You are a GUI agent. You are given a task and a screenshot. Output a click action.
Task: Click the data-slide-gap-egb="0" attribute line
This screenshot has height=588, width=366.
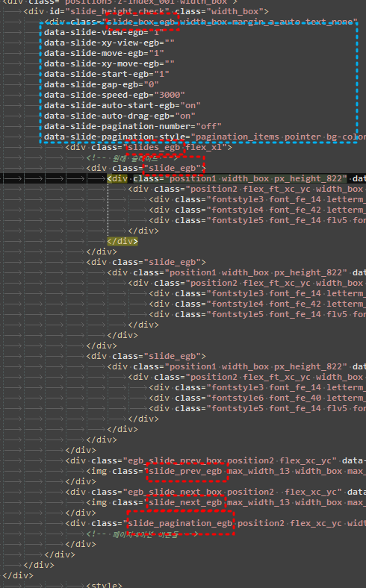click(x=102, y=84)
